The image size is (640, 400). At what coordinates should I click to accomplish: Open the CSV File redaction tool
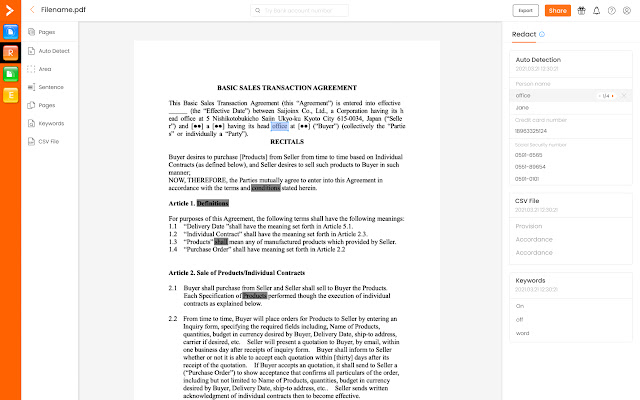click(43, 142)
